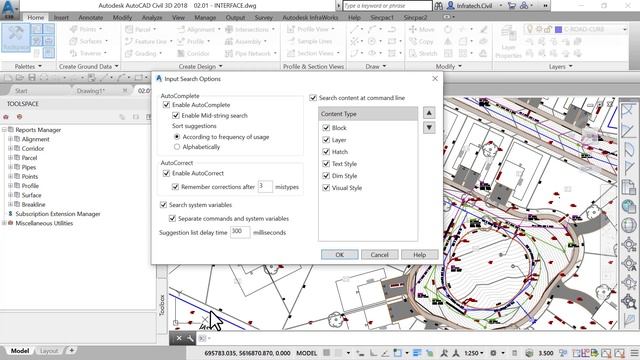Click the new layout plus tab icon

72,350
